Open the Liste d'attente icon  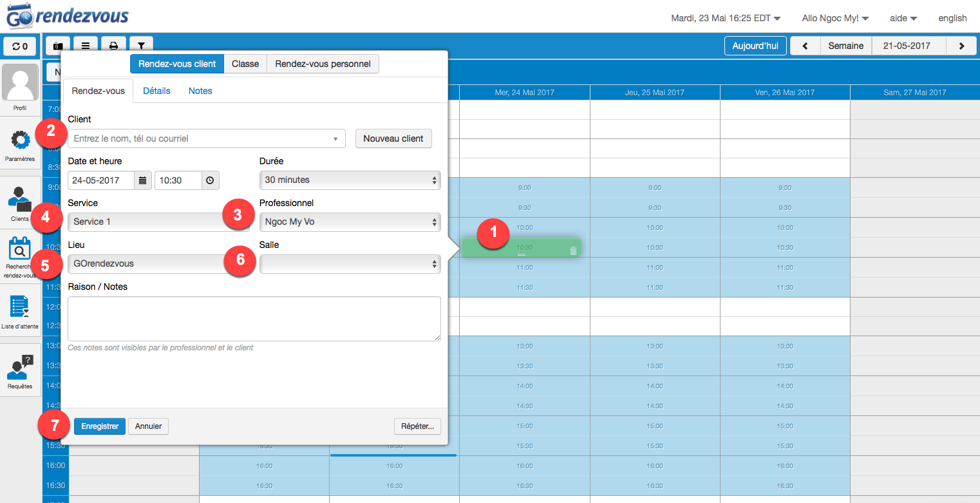(20, 307)
